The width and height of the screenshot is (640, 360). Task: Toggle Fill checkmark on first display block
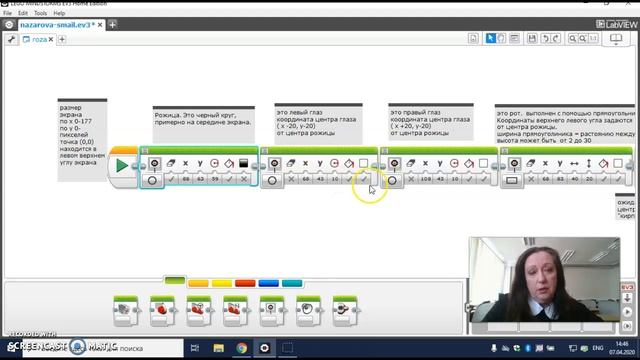[x=229, y=179]
